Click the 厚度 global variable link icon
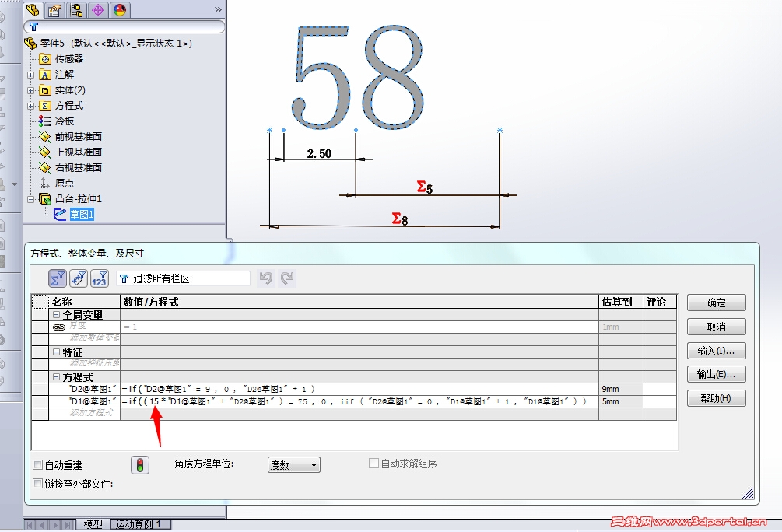 coord(59,327)
